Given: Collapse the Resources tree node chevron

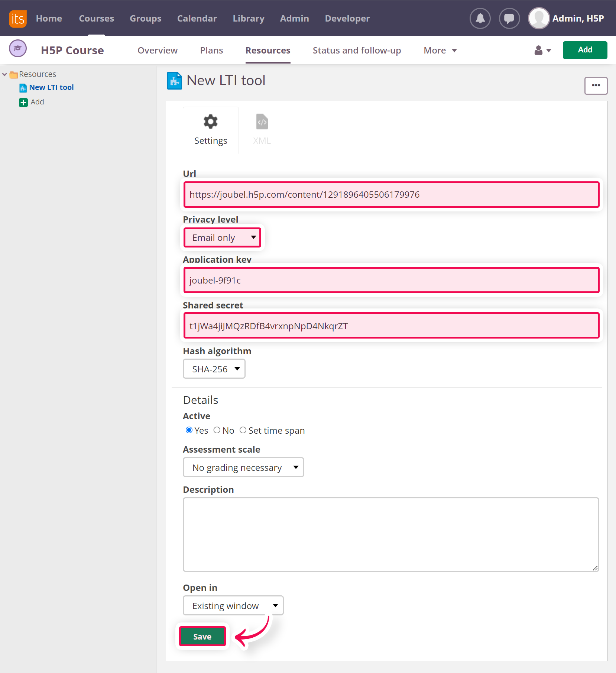Looking at the screenshot, I should (x=4, y=74).
